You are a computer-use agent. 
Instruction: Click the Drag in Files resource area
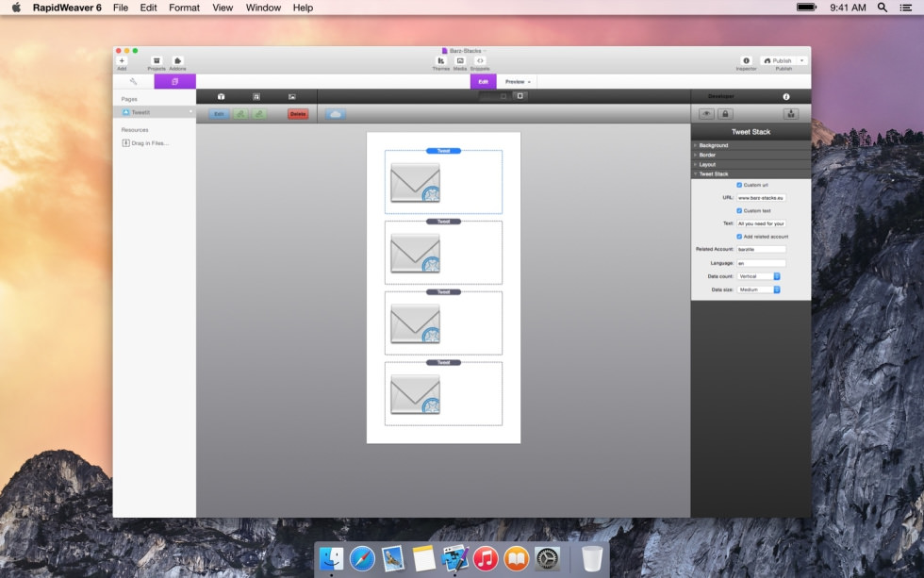click(x=145, y=143)
